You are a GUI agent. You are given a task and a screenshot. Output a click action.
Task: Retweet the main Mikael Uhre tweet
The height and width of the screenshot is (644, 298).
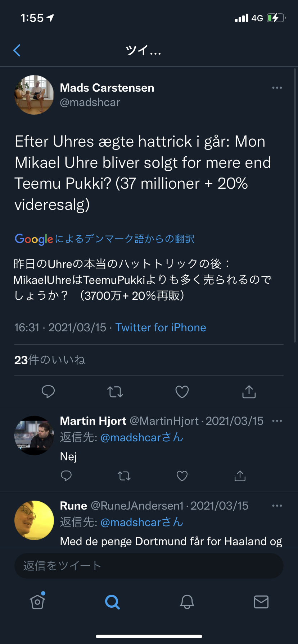[115, 391]
